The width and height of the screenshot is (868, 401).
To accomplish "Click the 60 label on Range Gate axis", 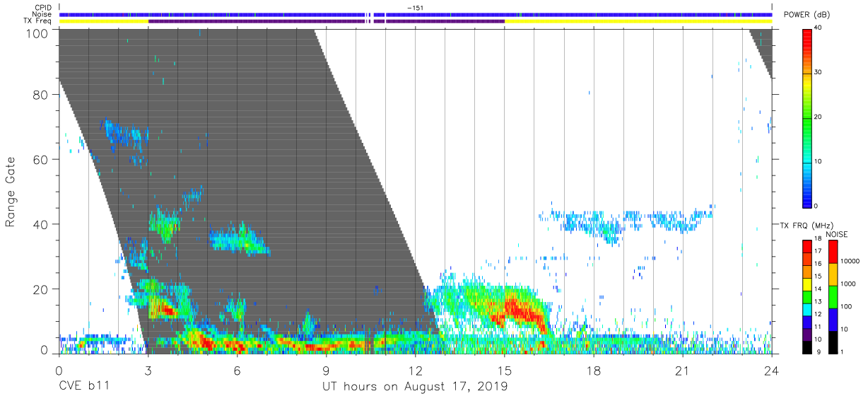I will [42, 160].
